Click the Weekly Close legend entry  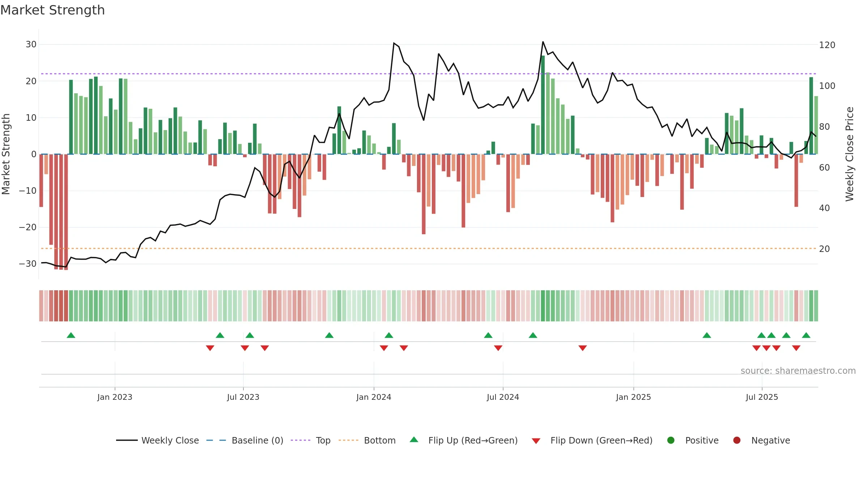tap(157, 440)
